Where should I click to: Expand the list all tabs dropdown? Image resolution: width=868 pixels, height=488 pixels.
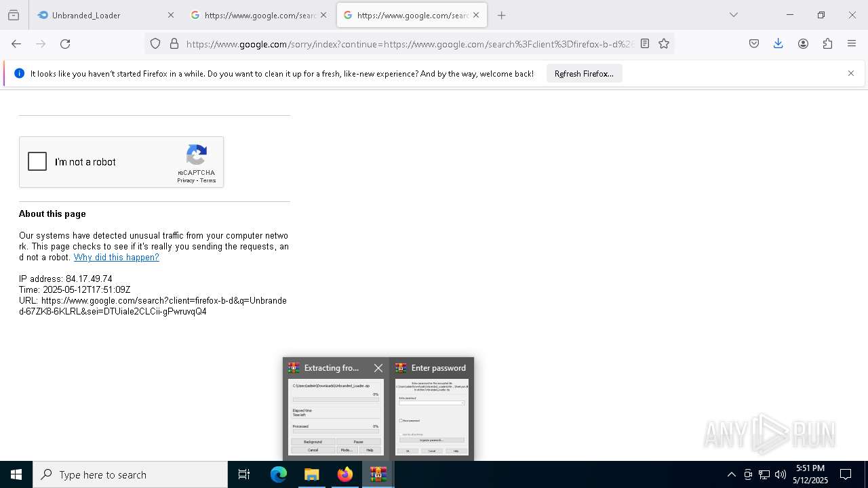pyautogui.click(x=733, y=15)
